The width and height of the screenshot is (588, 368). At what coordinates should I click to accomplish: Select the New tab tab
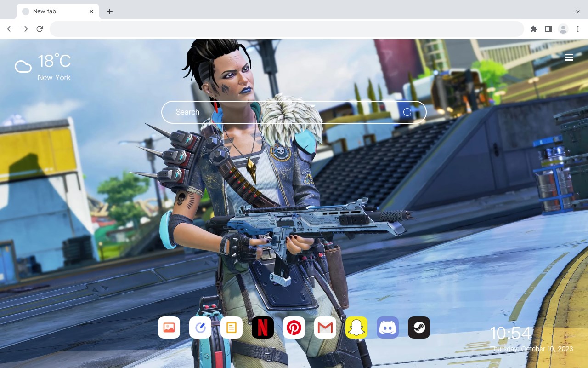point(58,11)
